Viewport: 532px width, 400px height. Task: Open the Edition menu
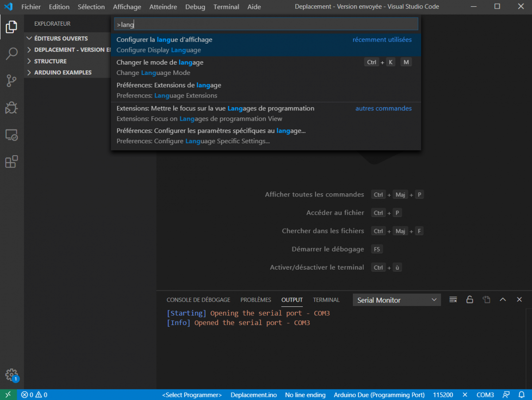(59, 7)
